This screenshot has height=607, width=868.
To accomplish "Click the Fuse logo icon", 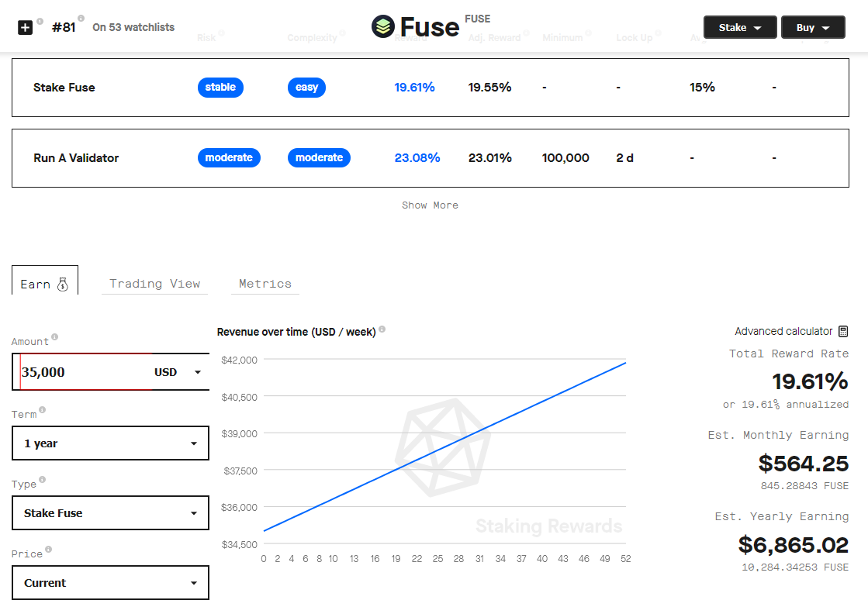I will pos(383,26).
